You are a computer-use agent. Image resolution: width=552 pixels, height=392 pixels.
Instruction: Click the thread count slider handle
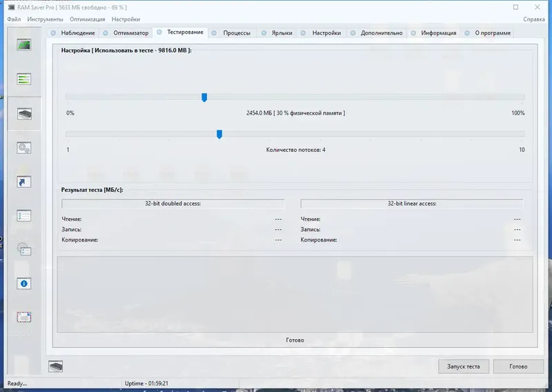[x=219, y=134]
